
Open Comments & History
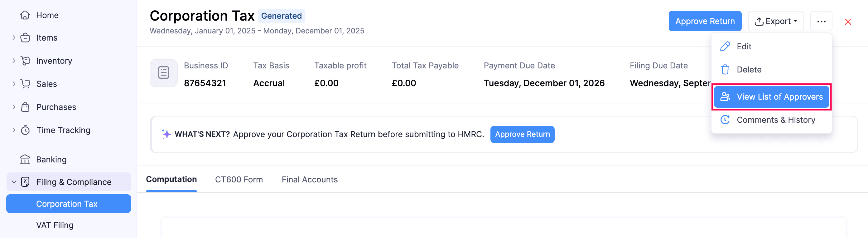pos(775,120)
